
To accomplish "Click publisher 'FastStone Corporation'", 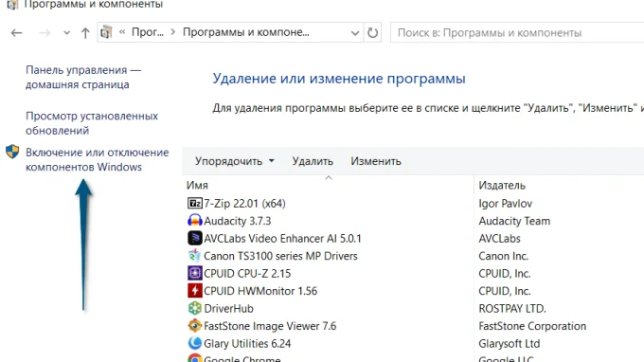I will pos(532,326).
